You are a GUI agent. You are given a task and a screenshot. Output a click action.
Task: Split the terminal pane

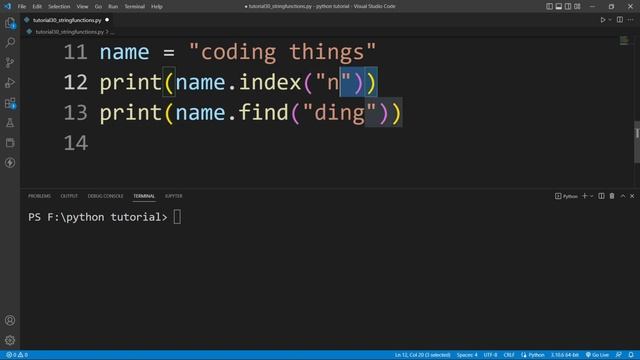coord(601,196)
